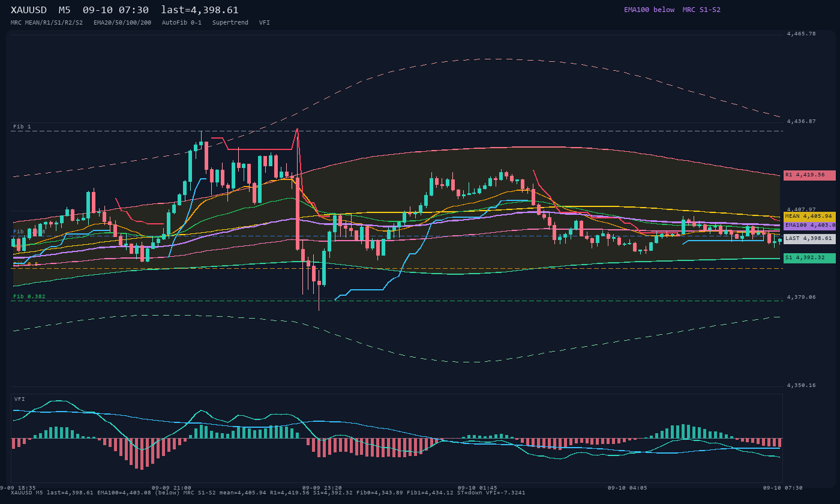This screenshot has width=840, height=504.
Task: Click the R1 4,419.56 price tag
Action: coord(809,175)
